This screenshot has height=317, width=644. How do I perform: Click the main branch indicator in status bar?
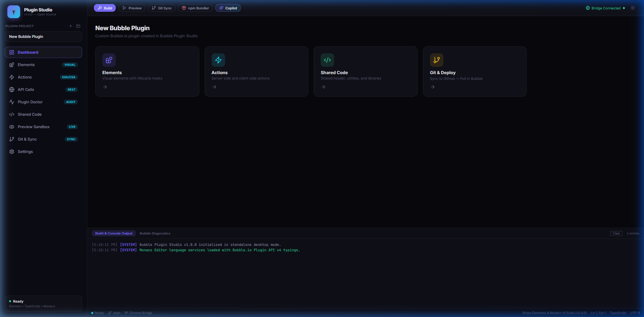(x=114, y=313)
